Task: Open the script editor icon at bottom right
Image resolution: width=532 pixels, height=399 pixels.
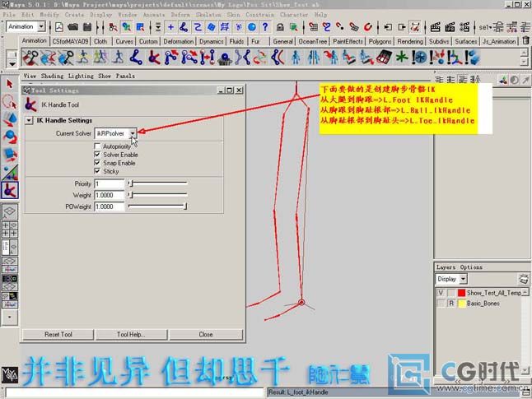Action: click(527, 392)
